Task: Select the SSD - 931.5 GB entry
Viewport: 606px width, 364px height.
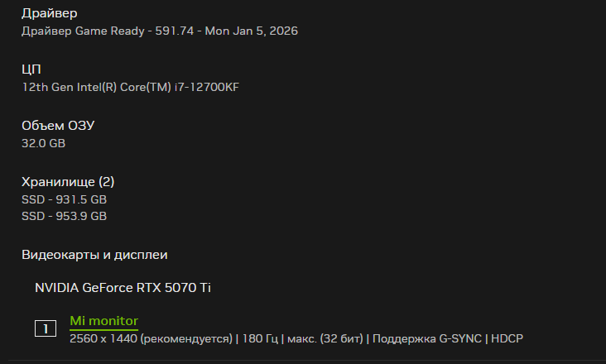Action: pos(64,199)
